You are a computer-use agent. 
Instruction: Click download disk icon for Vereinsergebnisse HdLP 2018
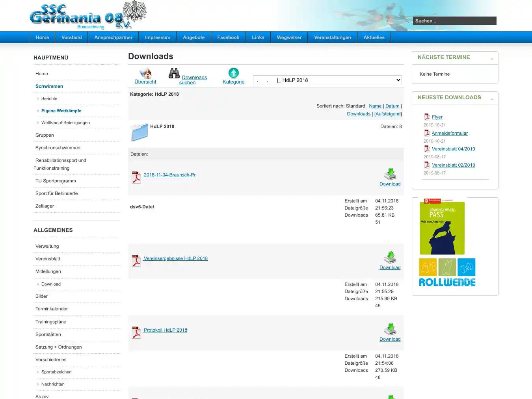[390, 257]
